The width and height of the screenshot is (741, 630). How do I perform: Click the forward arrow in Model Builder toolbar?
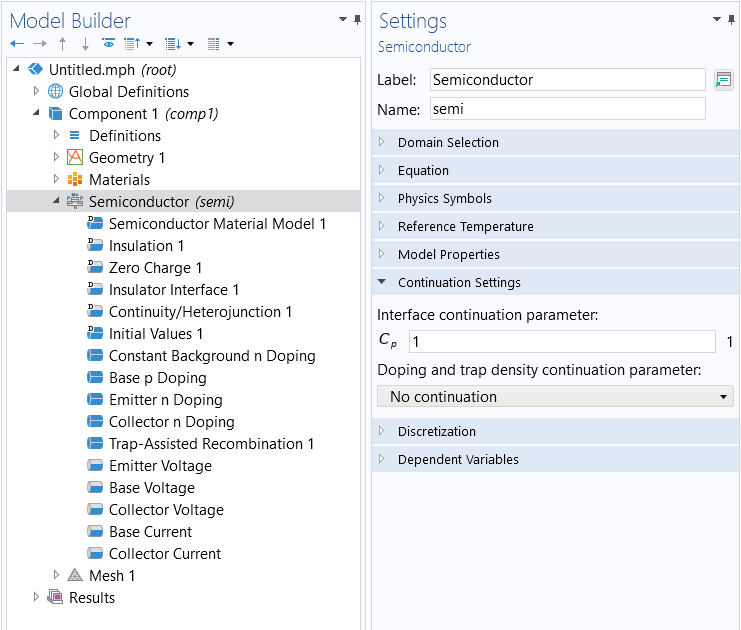point(39,44)
